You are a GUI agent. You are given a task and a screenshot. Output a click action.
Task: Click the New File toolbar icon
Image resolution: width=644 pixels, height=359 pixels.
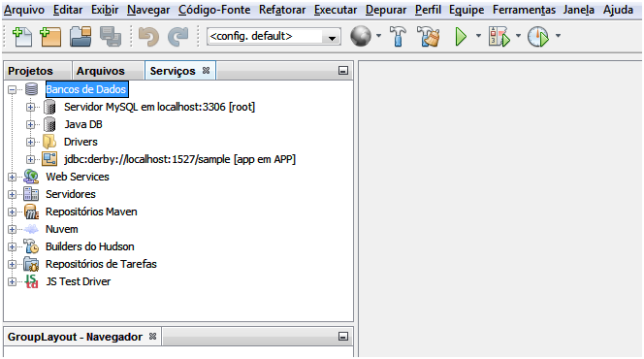coord(22,36)
